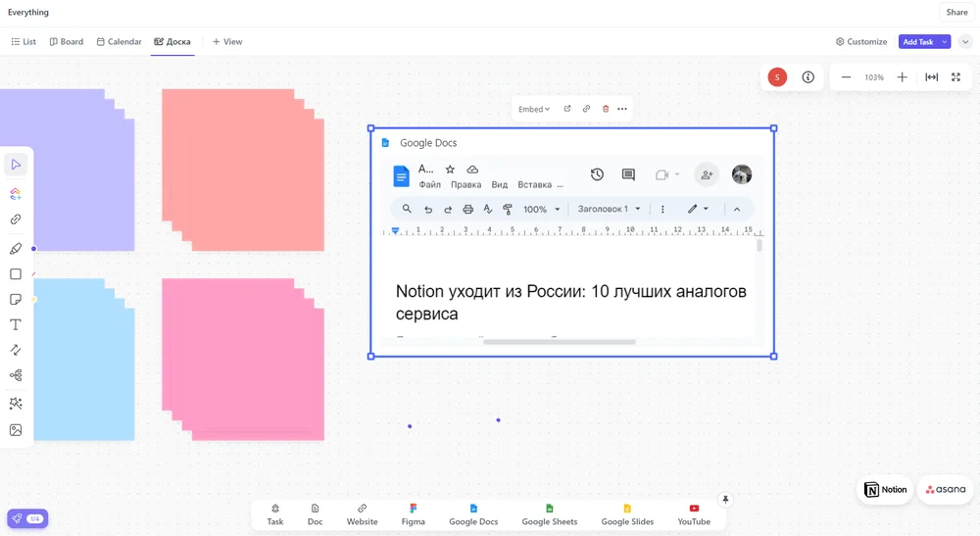Viewport: 980px width, 536px height.
Task: Open the 100% zoom dropdown in Docs
Action: pos(541,210)
